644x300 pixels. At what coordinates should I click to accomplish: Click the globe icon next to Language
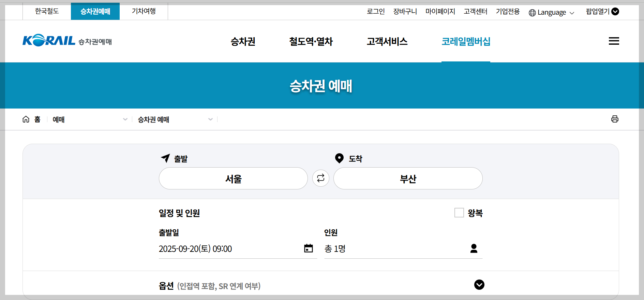pyautogui.click(x=532, y=13)
